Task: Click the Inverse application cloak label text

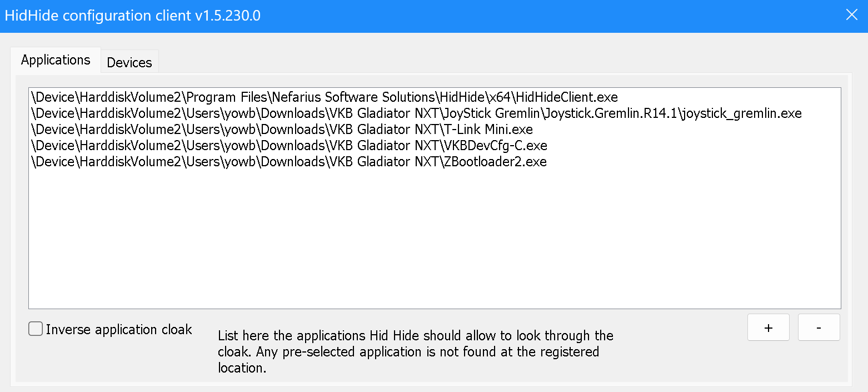Action: [x=119, y=329]
